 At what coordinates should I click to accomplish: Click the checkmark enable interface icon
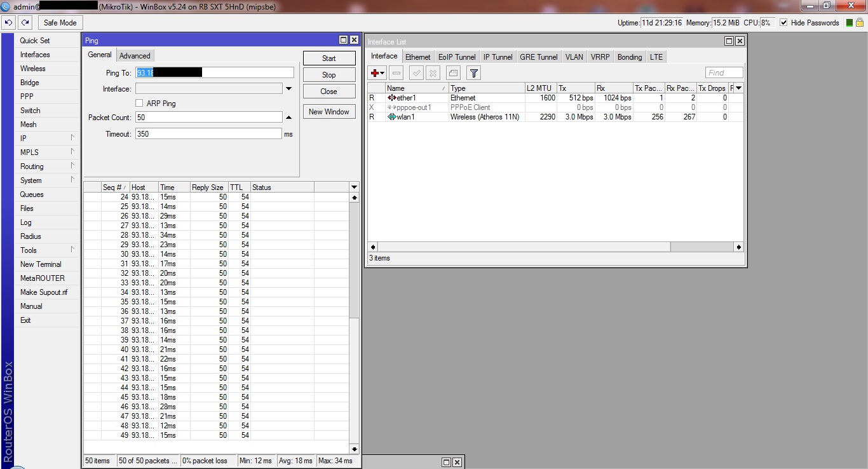pyautogui.click(x=416, y=73)
